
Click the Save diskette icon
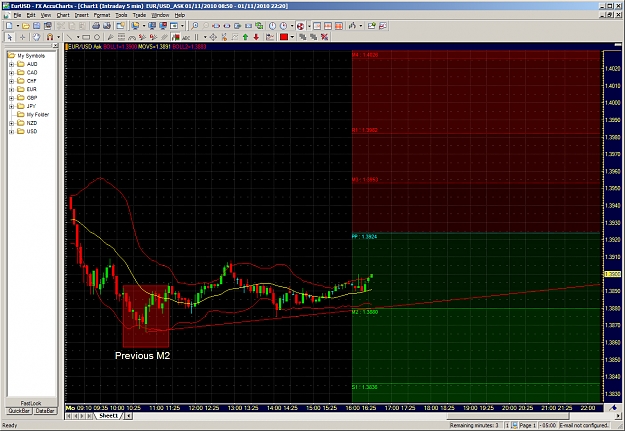tap(37, 26)
